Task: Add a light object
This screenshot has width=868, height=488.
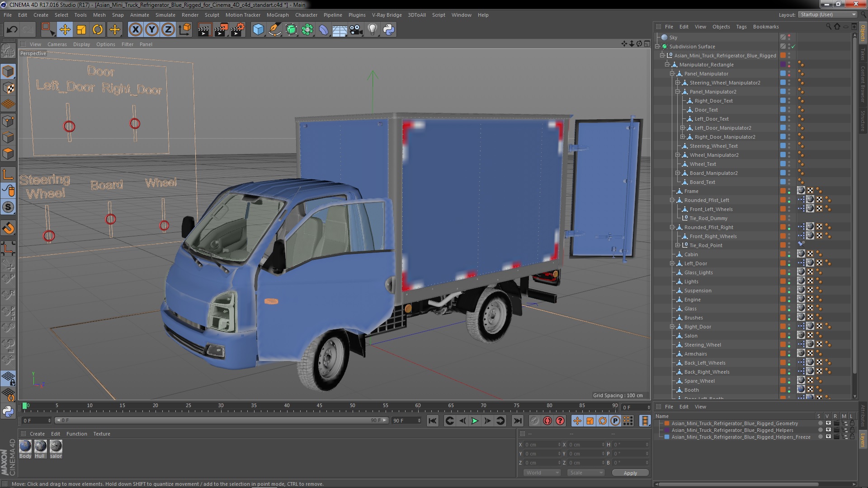Action: click(x=373, y=30)
